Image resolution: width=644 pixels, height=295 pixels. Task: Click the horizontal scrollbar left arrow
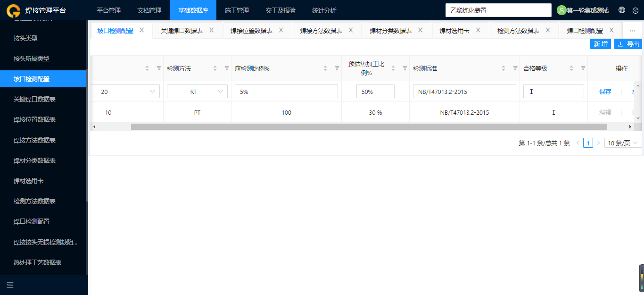(x=94, y=126)
